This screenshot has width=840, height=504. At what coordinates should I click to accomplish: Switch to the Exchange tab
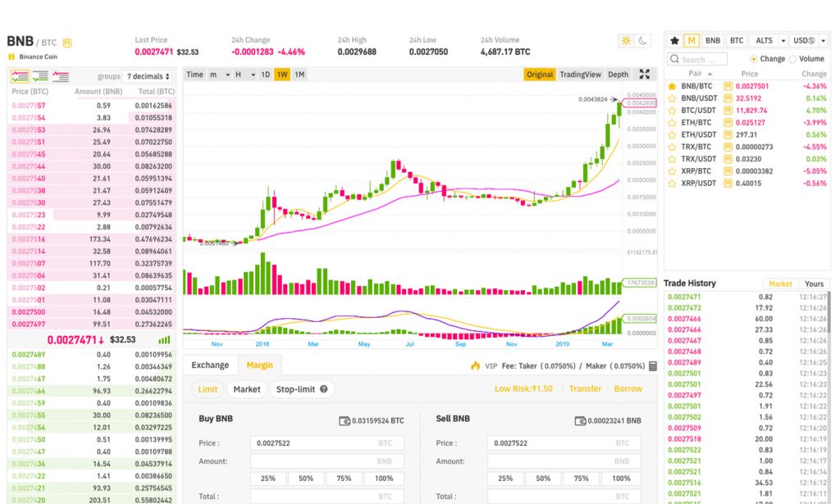[x=210, y=365]
